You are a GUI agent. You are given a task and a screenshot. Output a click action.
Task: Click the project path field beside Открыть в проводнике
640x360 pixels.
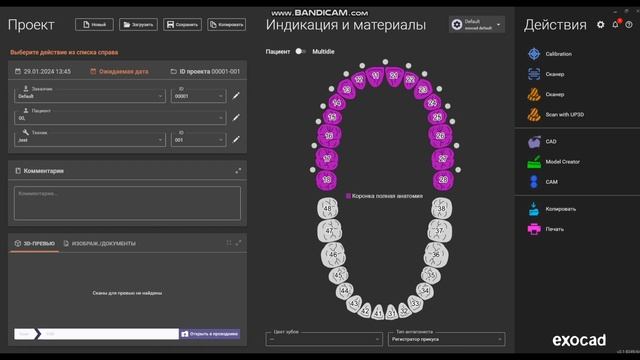96,334
